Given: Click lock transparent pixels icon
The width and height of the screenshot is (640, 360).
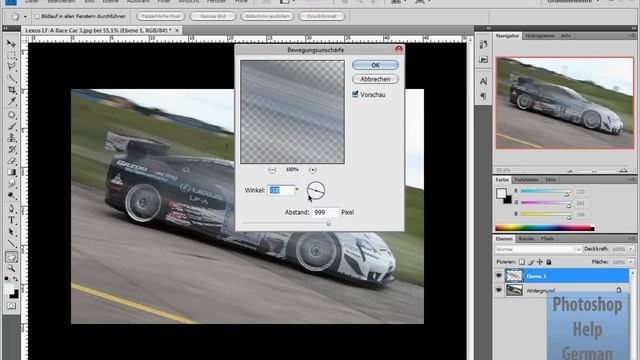Looking at the screenshot, I should point(522,262).
